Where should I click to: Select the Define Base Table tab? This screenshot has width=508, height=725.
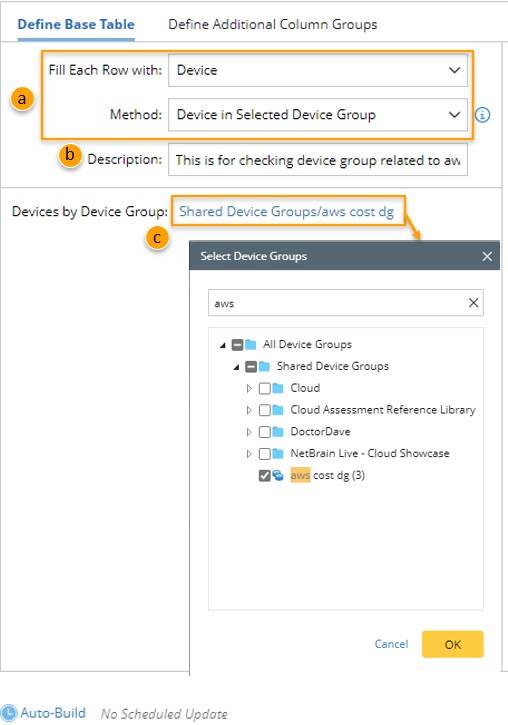[x=76, y=25]
